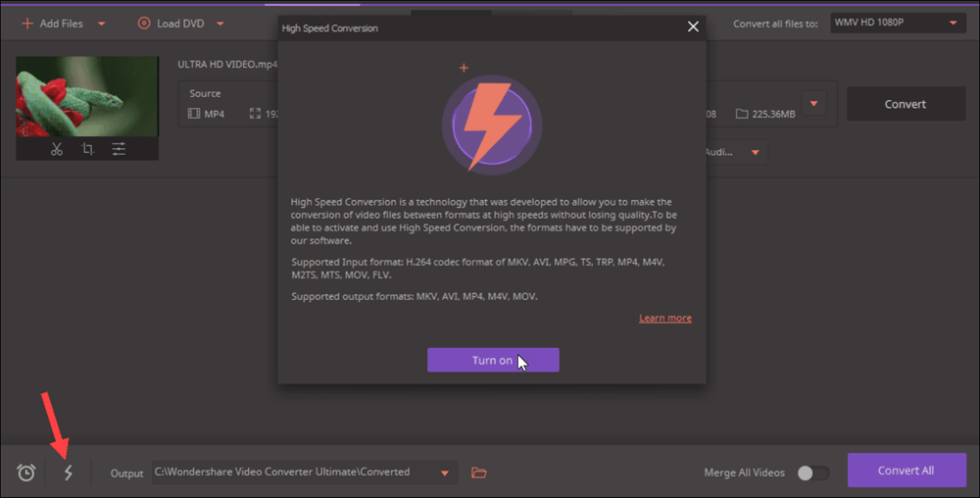Open the schedule alarm clock icon
This screenshot has width=980, height=498.
click(26, 473)
